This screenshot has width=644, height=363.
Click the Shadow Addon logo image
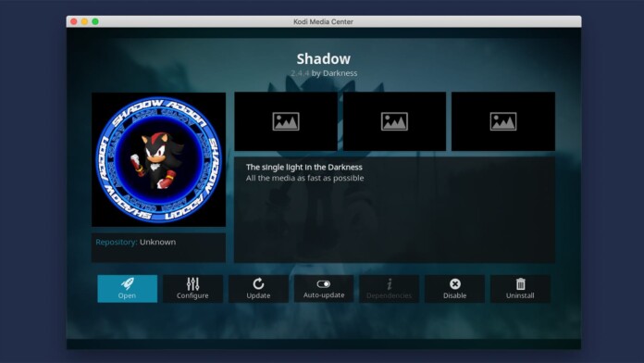(x=158, y=159)
